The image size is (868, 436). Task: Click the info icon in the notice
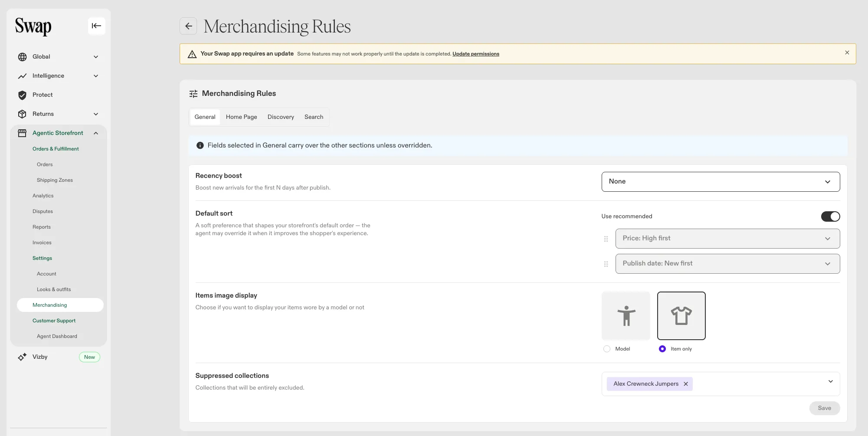[200, 145]
